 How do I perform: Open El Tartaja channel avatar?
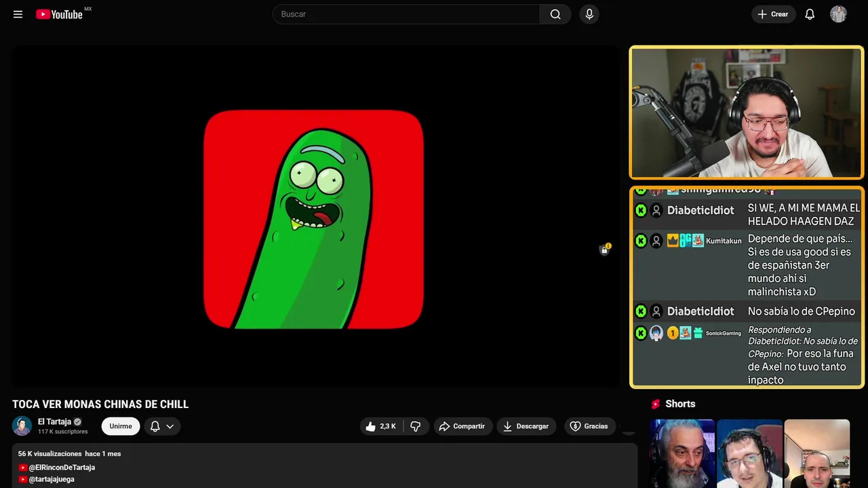[x=22, y=426]
